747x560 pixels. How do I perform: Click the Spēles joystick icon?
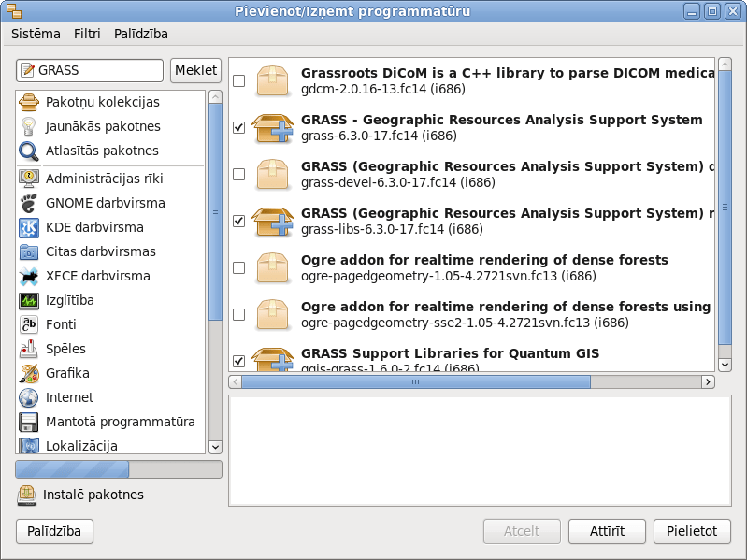pos(29,349)
